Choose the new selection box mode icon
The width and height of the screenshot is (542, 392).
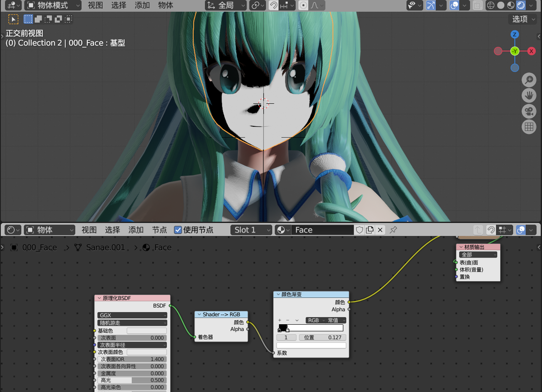pyautogui.click(x=28, y=19)
